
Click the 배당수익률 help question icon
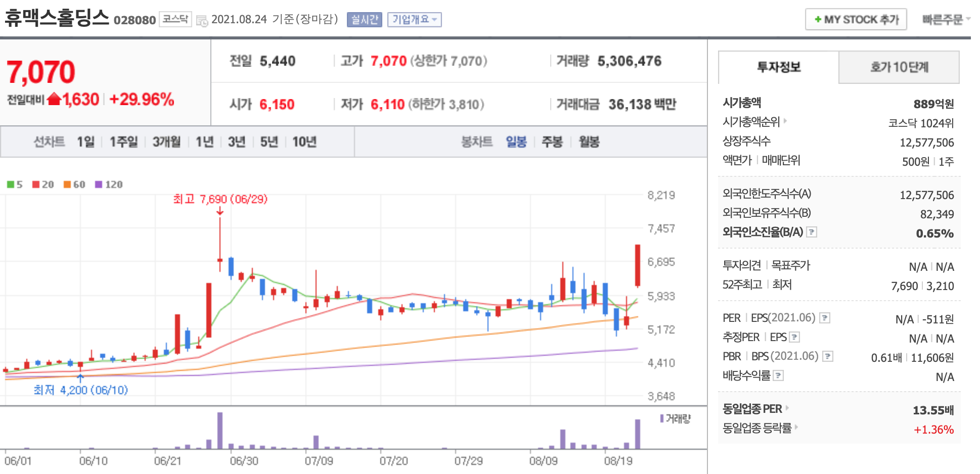779,375
